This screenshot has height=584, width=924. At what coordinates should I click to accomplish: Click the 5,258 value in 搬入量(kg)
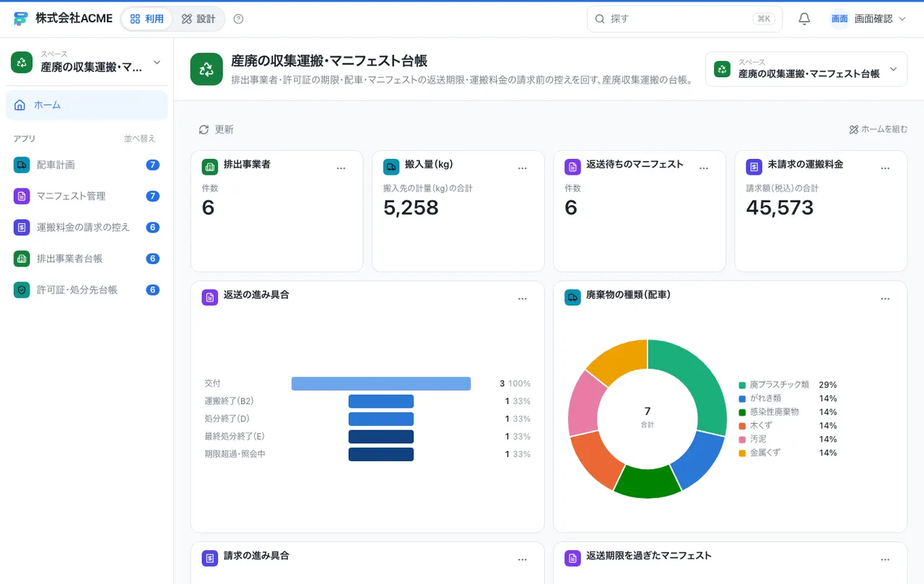click(x=411, y=208)
